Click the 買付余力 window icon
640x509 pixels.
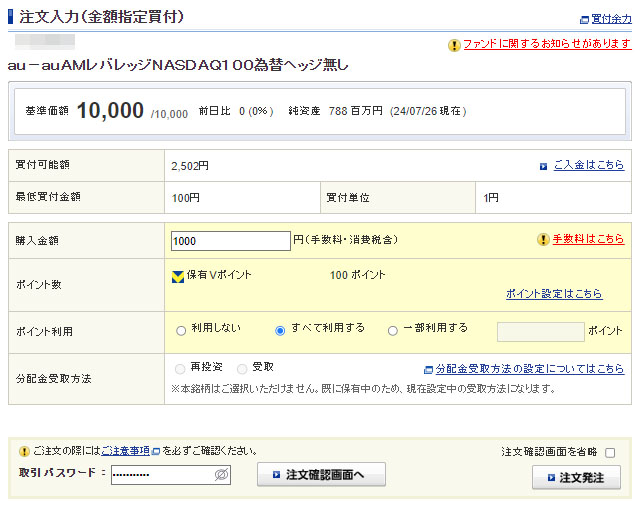point(584,19)
